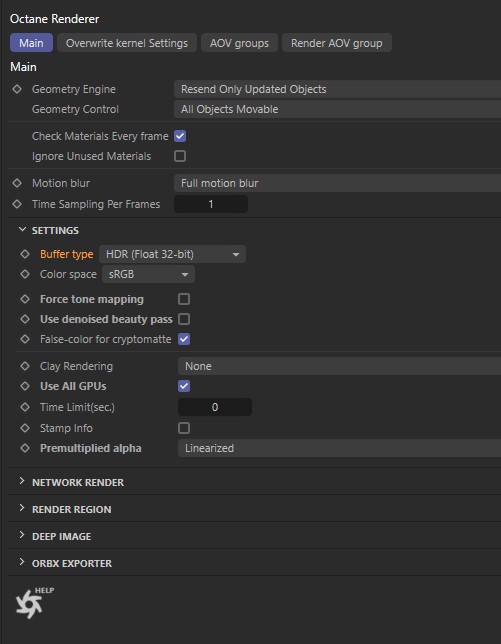Click keyframe diamond beside Force tone mapping
The image size is (501, 644).
pyautogui.click(x=25, y=299)
